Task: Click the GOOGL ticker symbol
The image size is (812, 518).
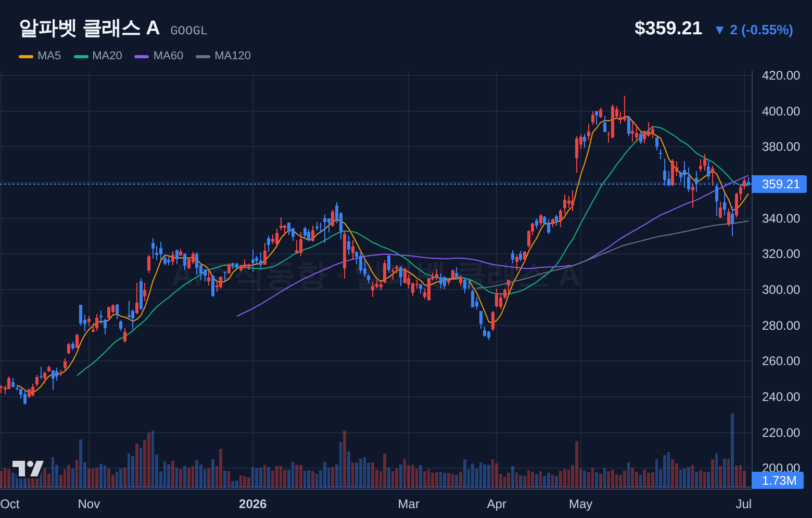Action: point(189,31)
